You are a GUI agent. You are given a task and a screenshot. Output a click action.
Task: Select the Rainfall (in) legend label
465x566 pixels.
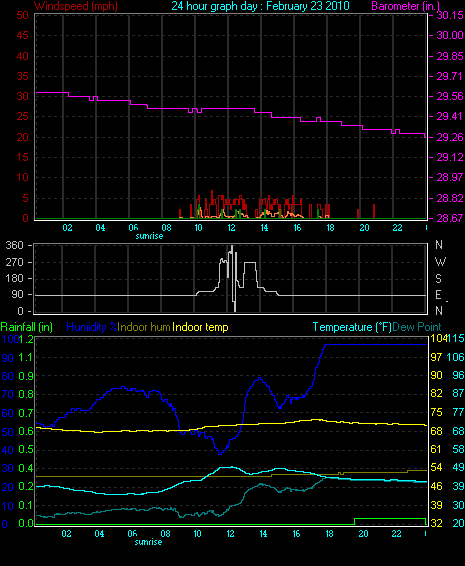[x=27, y=327]
